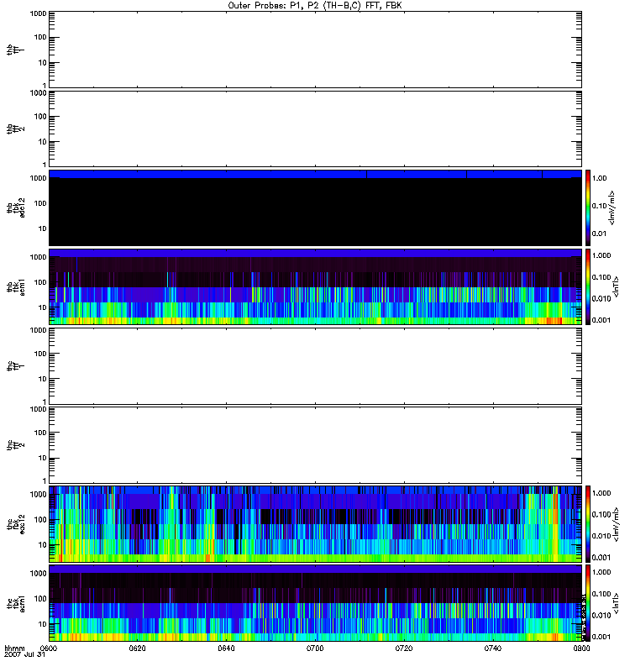Click the second empty thb FFT panel

coord(315,128)
